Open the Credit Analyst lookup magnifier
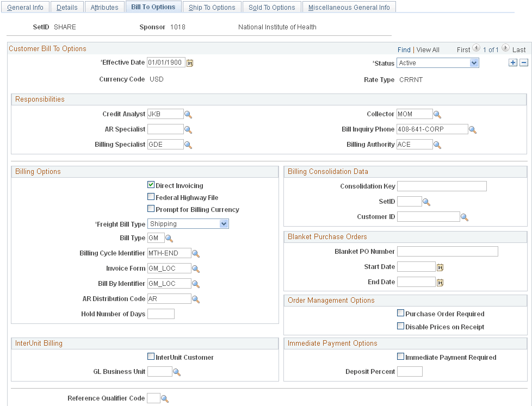 click(188, 114)
